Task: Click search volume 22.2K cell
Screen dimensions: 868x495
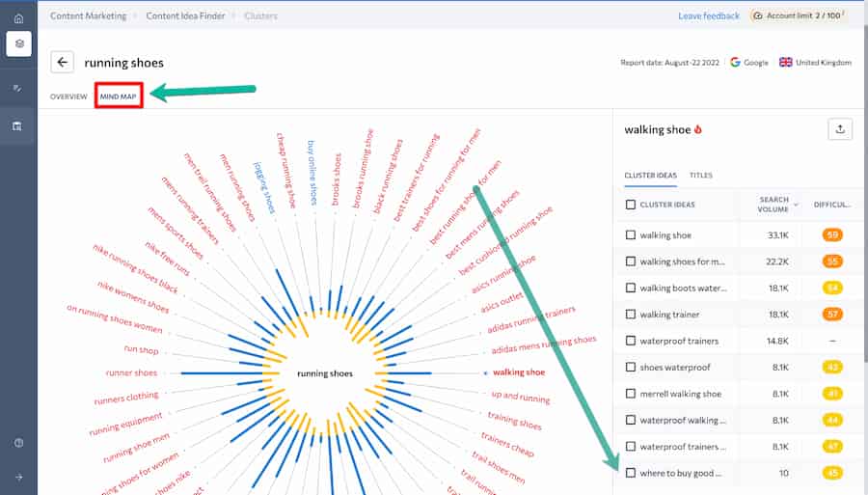Action: click(777, 261)
